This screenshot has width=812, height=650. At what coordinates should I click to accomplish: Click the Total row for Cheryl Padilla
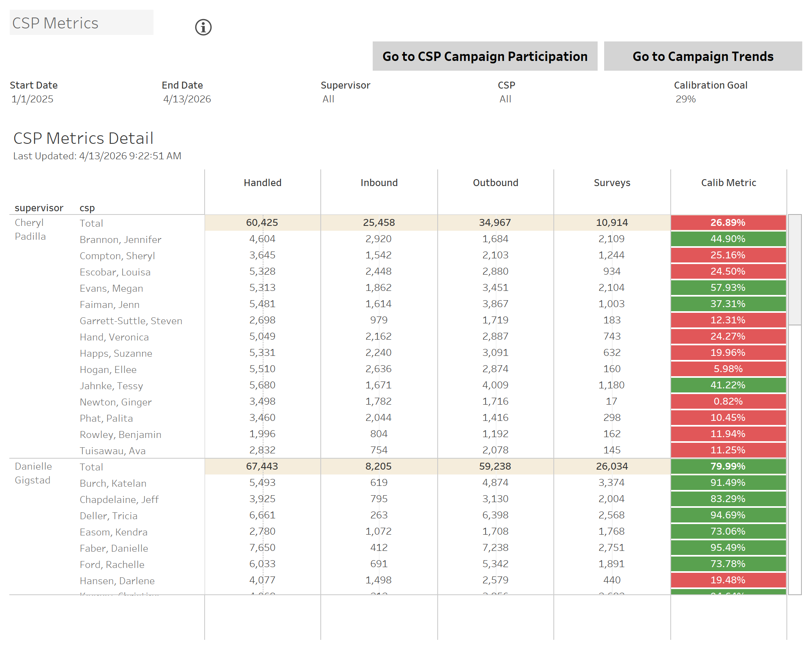pyautogui.click(x=262, y=222)
